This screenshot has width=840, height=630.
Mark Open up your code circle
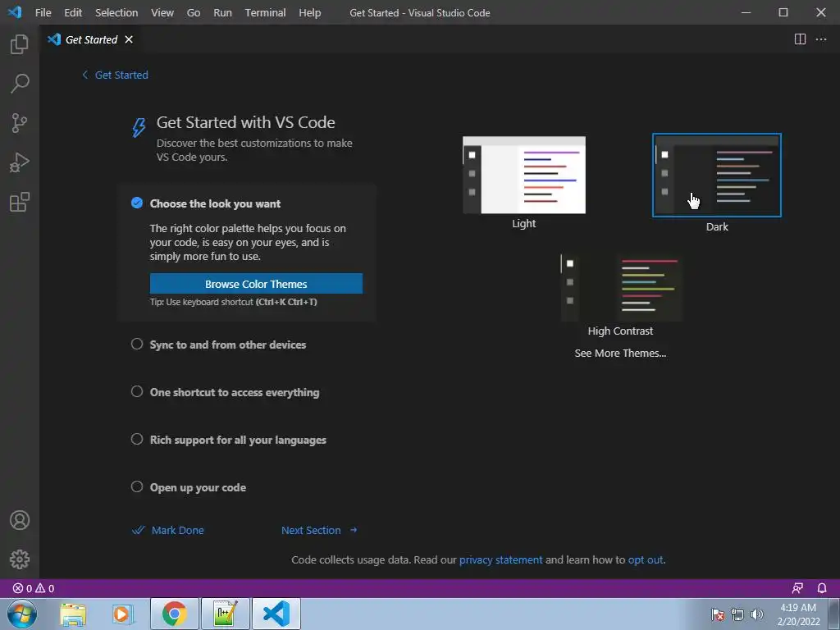click(137, 487)
